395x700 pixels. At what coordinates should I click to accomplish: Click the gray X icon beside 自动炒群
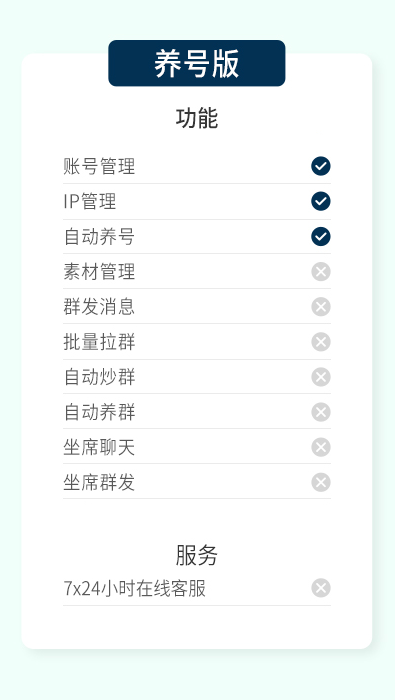(320, 377)
